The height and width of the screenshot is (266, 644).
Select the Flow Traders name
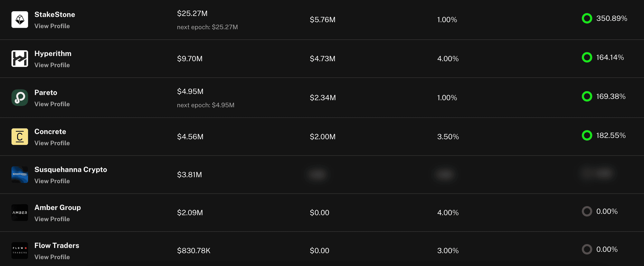pyautogui.click(x=57, y=245)
